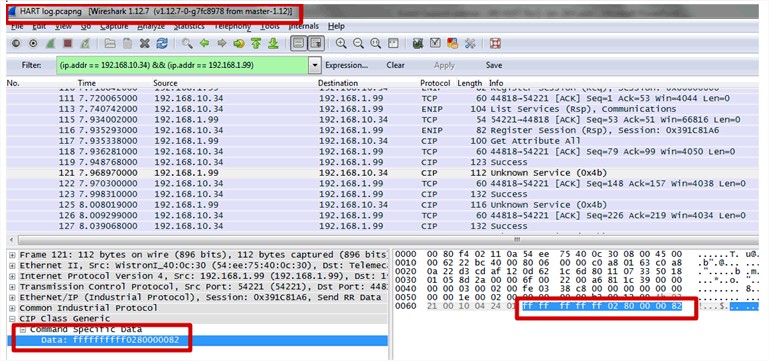The height and width of the screenshot is (361, 769).
Task: Jump to the last packet icon
Action: (273, 44)
